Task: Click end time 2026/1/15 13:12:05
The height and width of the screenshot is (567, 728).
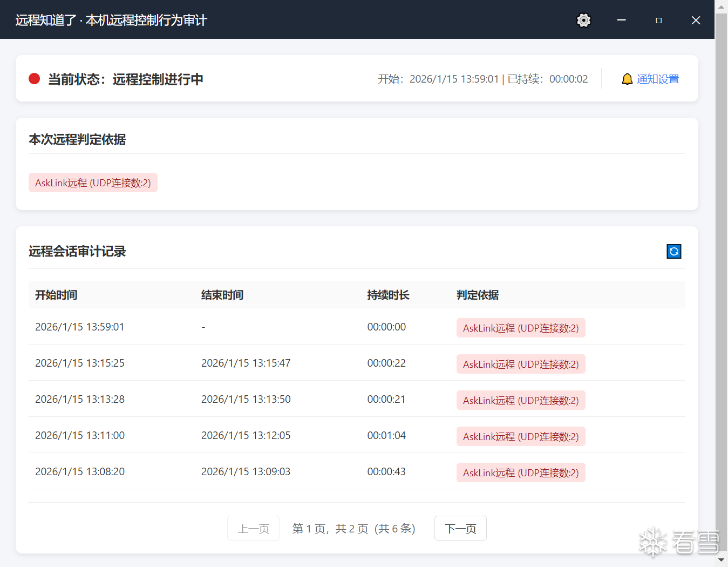Action: (246, 435)
